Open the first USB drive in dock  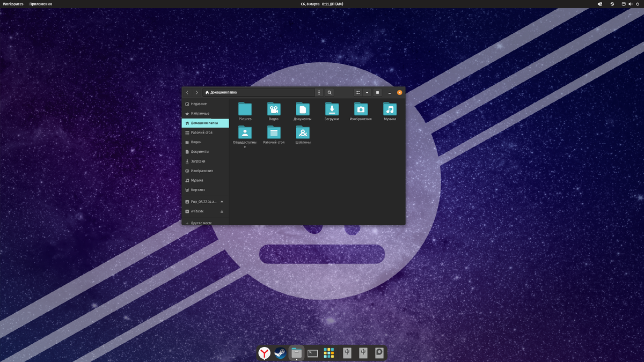347,353
